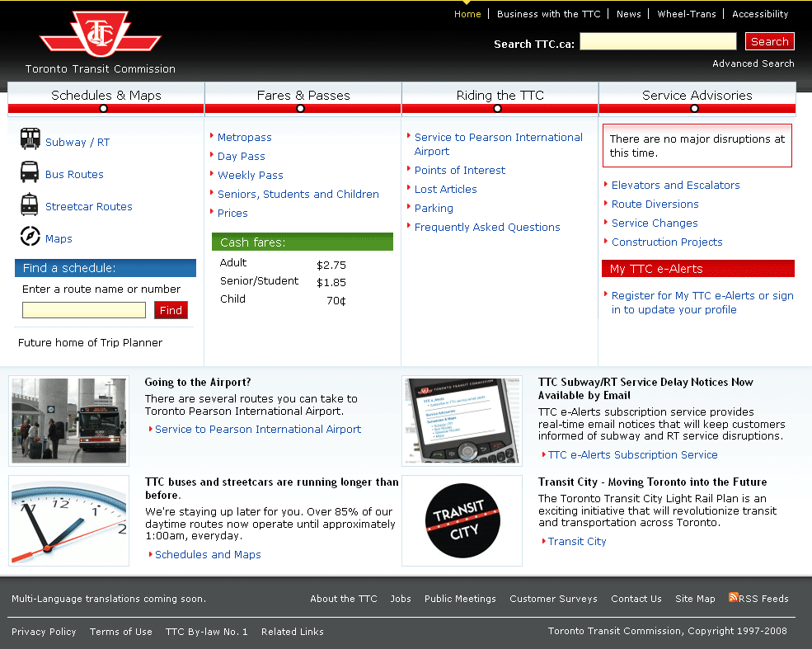The width and height of the screenshot is (812, 649).
Task: Open the Route Diversions link
Action: (x=655, y=204)
